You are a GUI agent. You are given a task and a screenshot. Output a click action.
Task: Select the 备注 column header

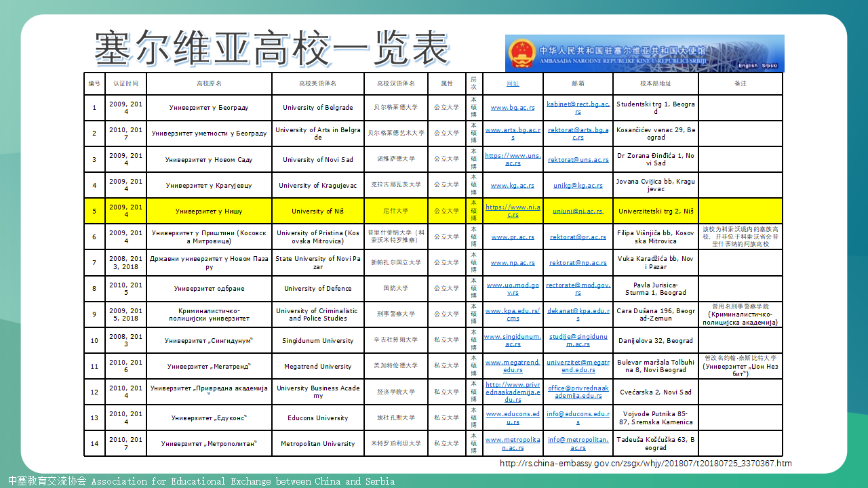(x=741, y=83)
